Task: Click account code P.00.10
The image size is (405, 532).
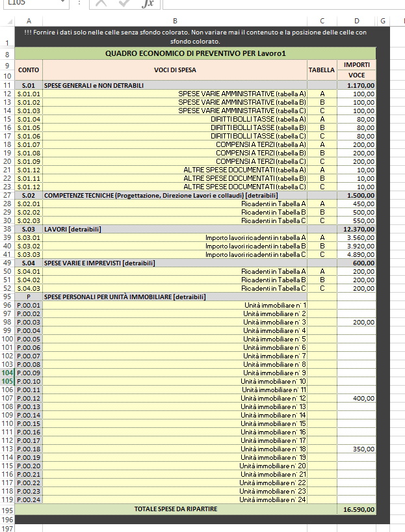Action: point(29,381)
